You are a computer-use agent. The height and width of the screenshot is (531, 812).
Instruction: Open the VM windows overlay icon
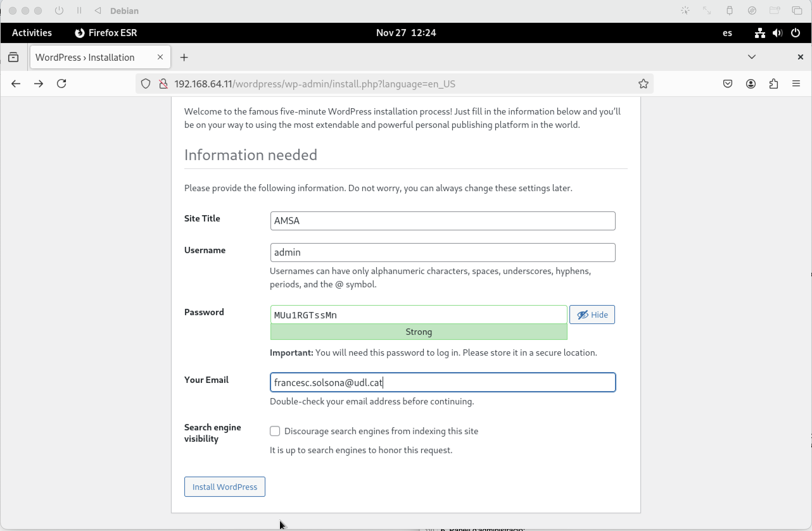point(797,10)
